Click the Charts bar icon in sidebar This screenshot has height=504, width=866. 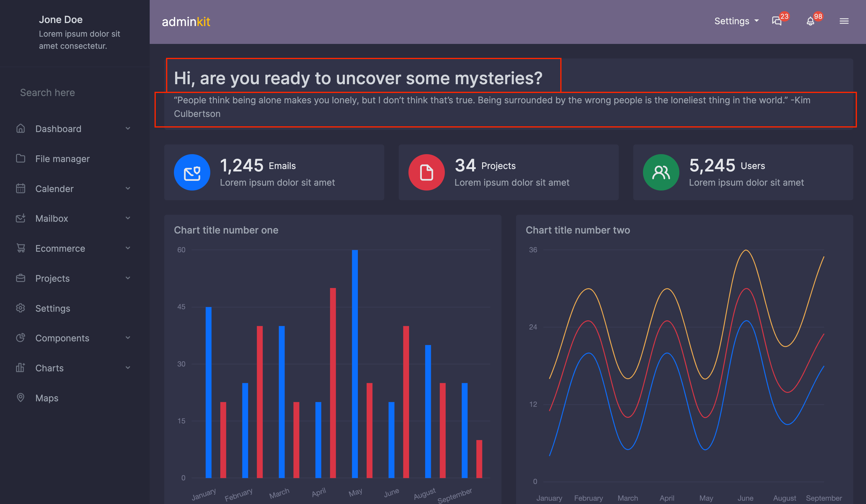click(x=21, y=368)
